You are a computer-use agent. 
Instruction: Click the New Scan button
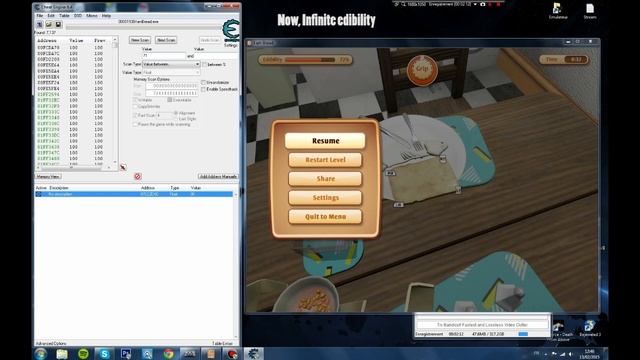tap(140, 40)
